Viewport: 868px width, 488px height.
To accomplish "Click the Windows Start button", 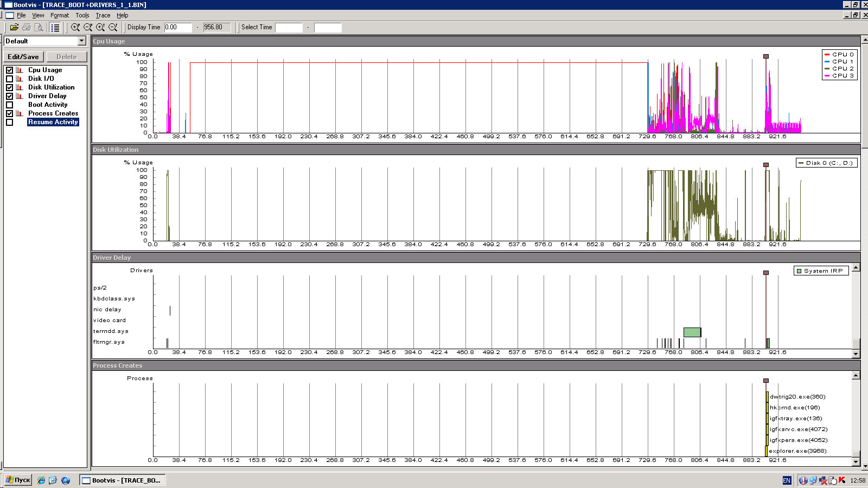I will [x=18, y=480].
